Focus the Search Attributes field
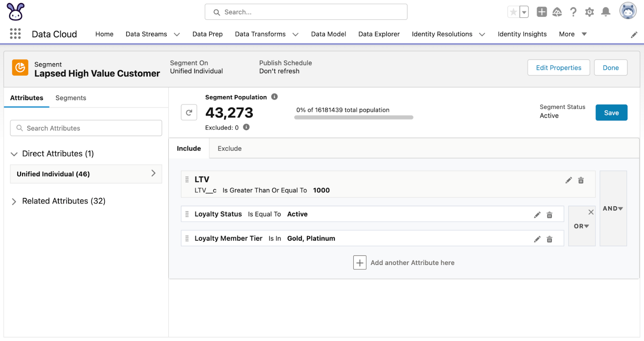 pos(86,128)
